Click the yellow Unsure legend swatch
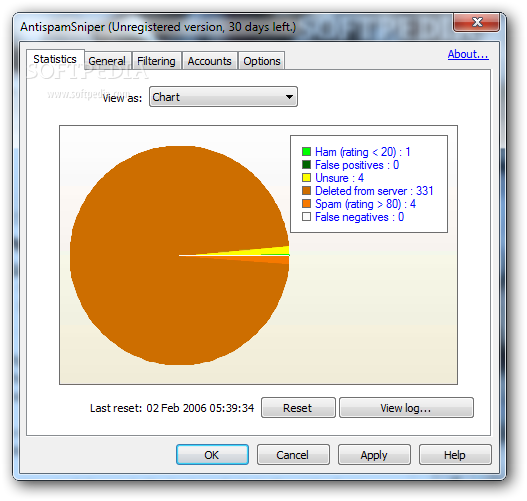 click(306, 177)
